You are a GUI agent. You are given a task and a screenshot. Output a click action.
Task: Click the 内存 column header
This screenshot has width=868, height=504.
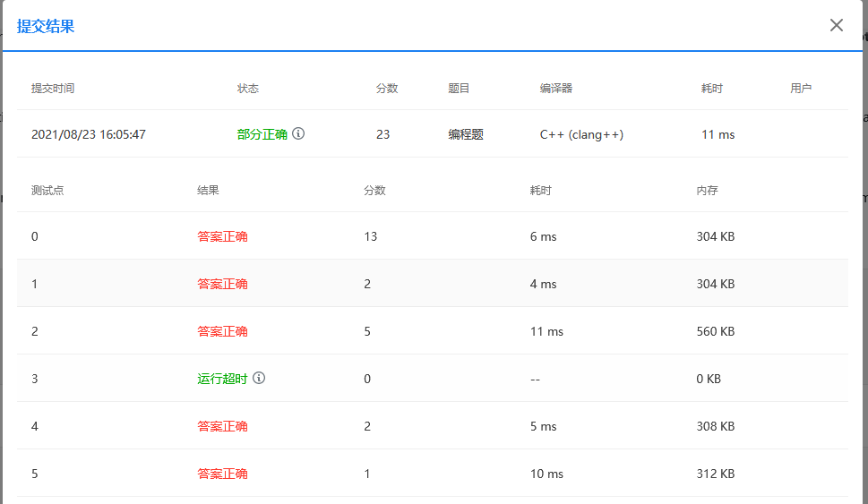tap(708, 191)
